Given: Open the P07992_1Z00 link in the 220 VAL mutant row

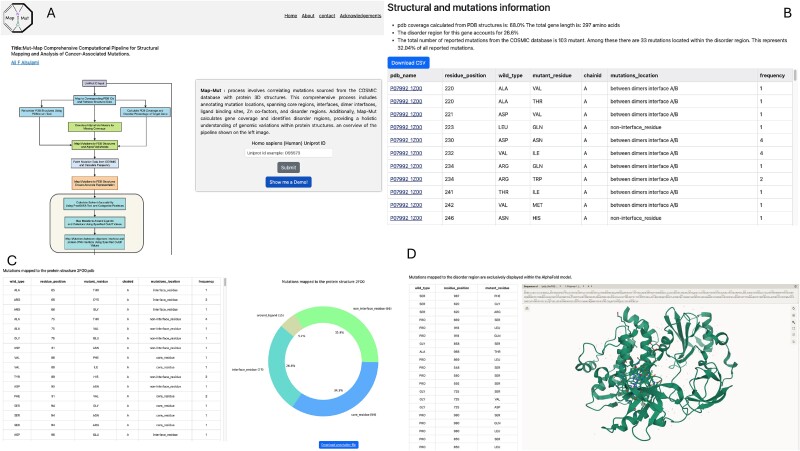Looking at the screenshot, I should pos(406,88).
